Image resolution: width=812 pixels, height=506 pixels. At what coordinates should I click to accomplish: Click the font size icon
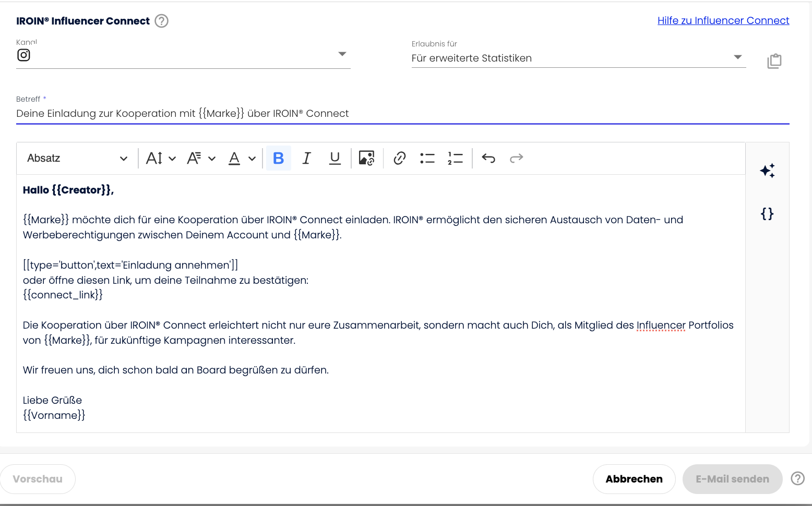pyautogui.click(x=154, y=158)
